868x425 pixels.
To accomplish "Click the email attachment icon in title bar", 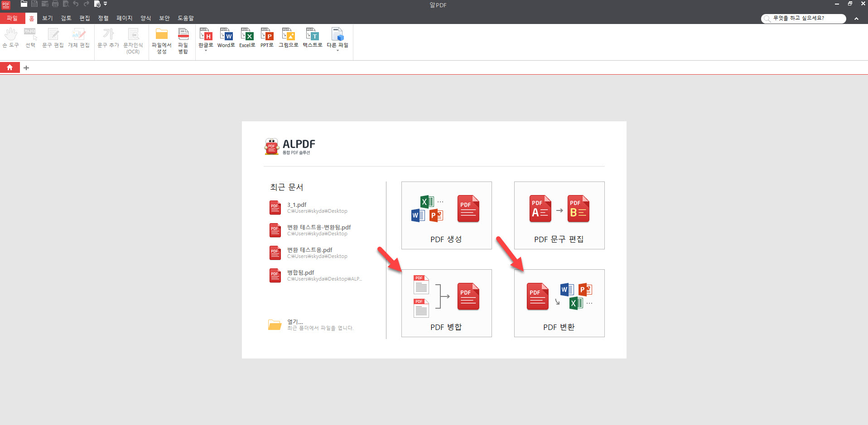I will [x=45, y=4].
